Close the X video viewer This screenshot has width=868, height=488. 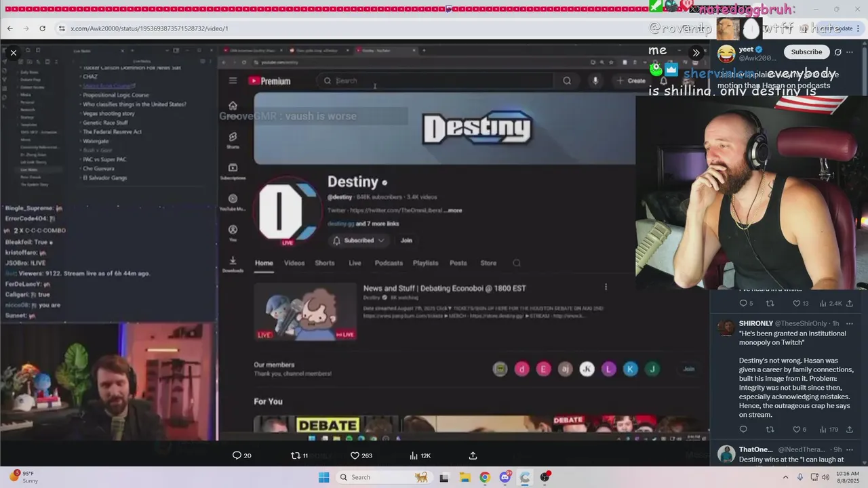14,52
